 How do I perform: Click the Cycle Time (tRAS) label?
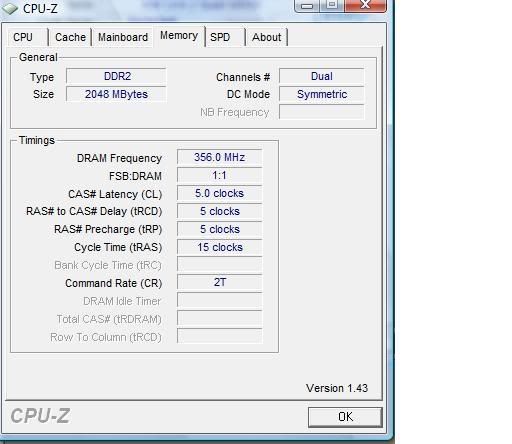tap(118, 247)
